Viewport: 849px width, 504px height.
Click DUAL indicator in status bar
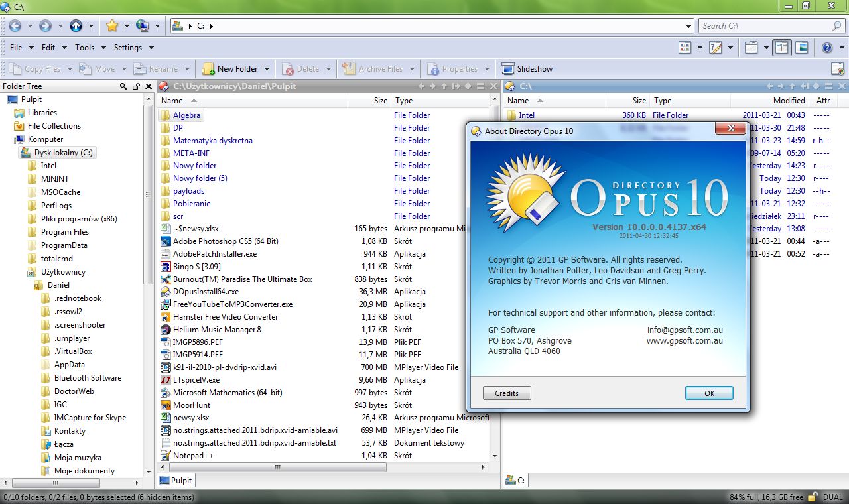coord(833,497)
